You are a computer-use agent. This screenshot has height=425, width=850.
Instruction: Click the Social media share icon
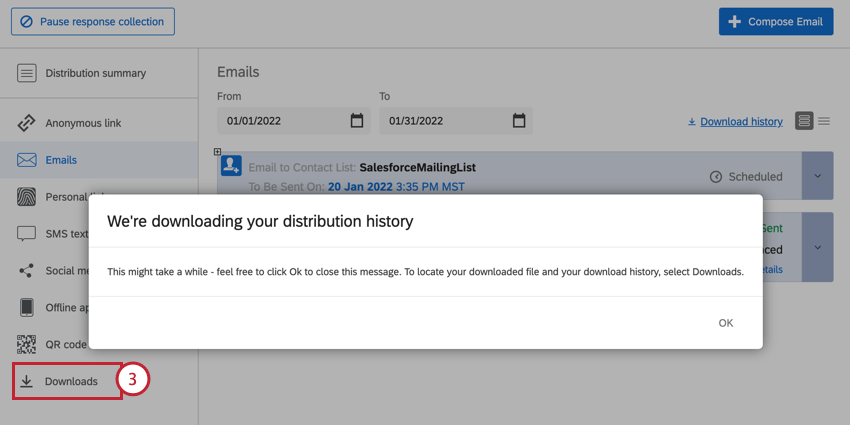(x=27, y=271)
